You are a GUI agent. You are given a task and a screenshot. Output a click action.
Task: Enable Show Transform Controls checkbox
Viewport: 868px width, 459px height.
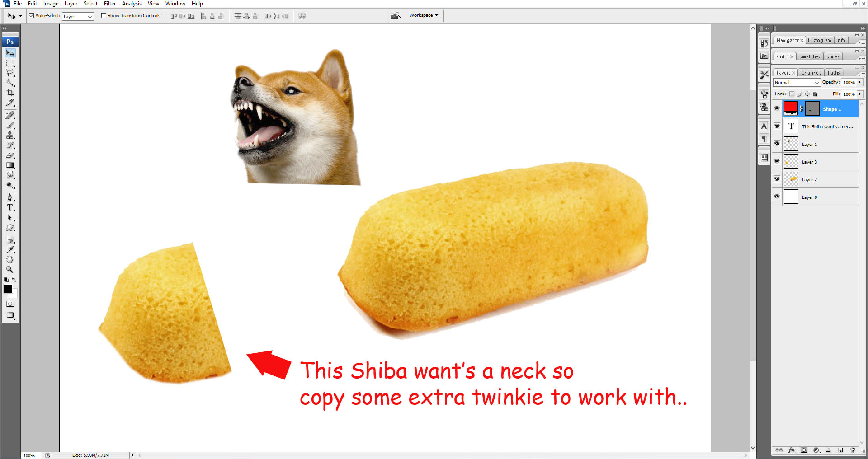[x=104, y=15]
